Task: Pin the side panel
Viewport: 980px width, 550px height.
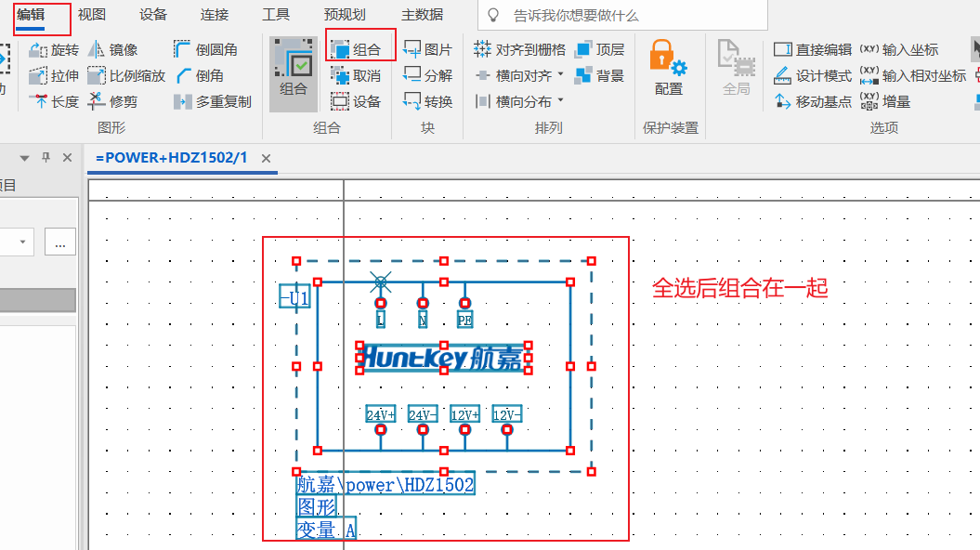Action: click(46, 158)
